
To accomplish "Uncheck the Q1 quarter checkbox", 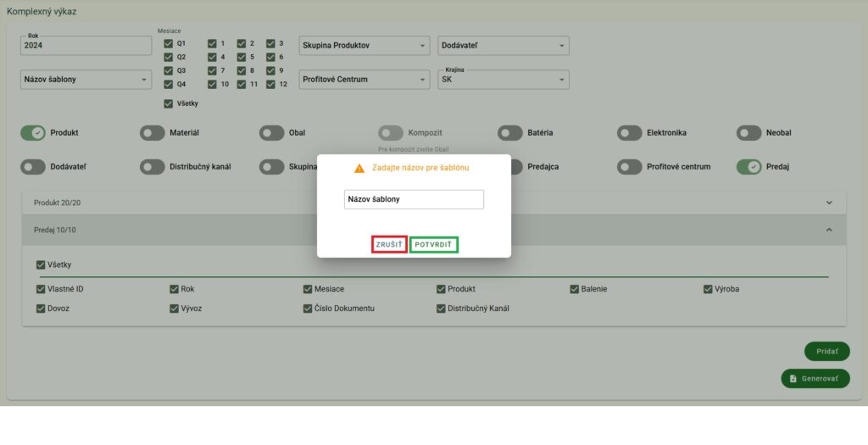I will [x=168, y=43].
